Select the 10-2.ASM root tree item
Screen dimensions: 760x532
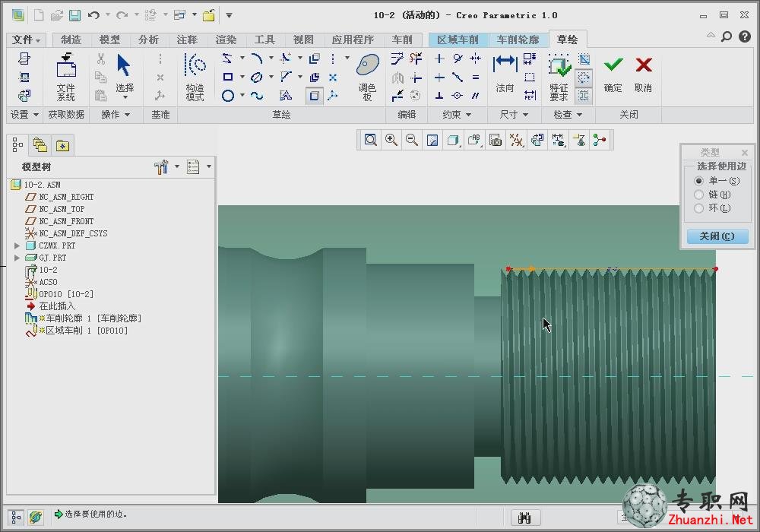pos(36,185)
